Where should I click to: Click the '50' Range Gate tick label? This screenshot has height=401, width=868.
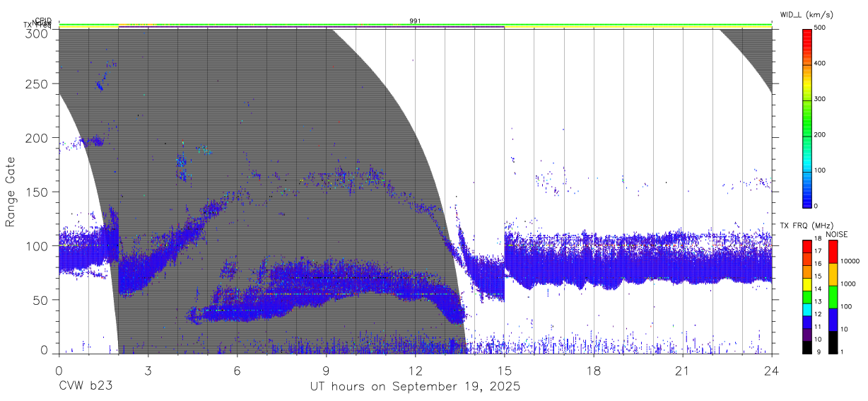(42, 300)
